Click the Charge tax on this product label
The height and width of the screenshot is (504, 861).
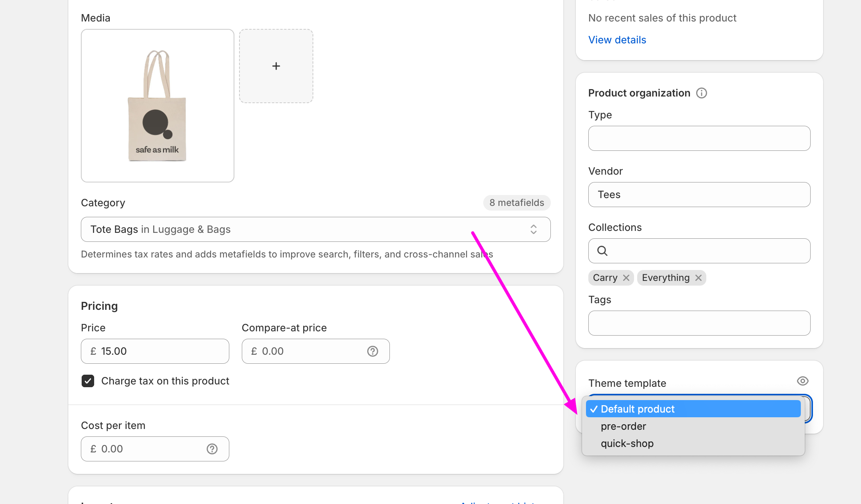[x=165, y=381]
